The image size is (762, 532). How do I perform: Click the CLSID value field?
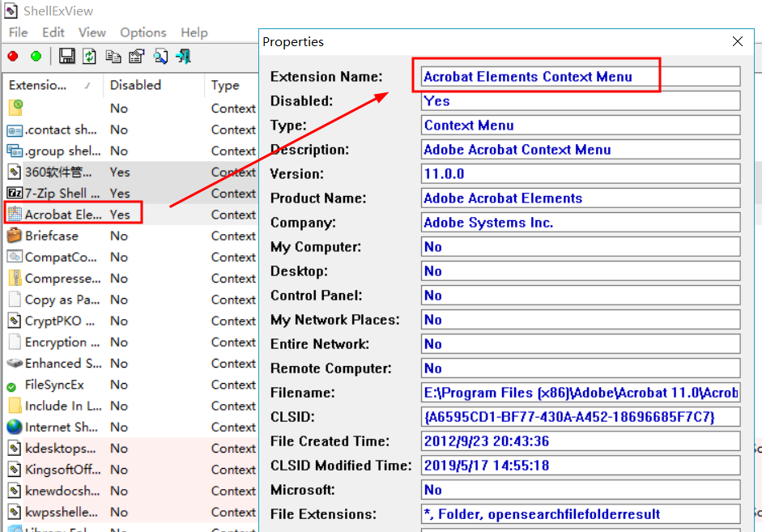[x=581, y=417]
